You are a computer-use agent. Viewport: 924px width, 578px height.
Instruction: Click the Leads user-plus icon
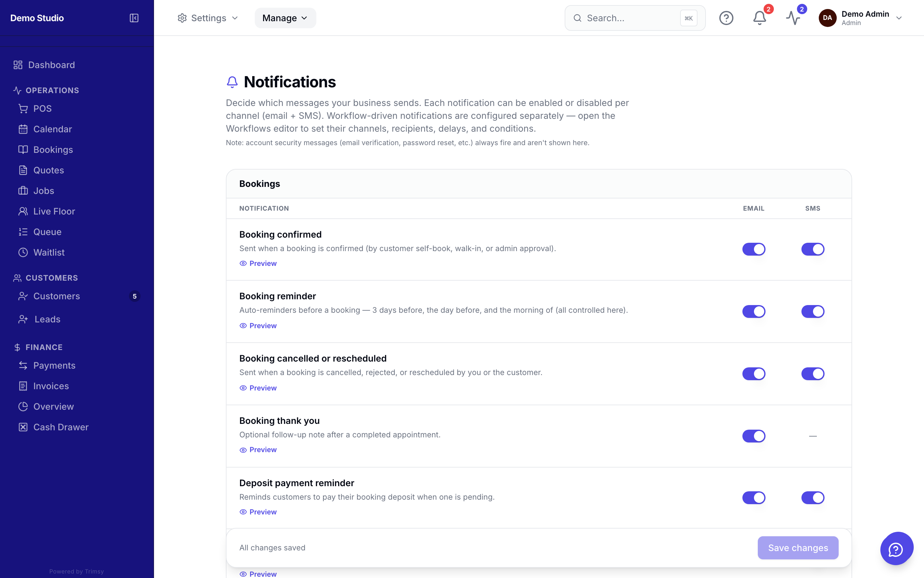(x=23, y=319)
